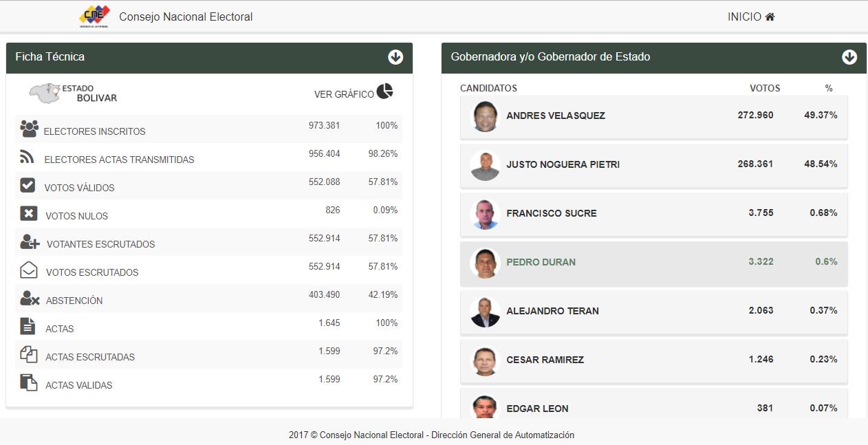
Task: Click Alejandro Teran candidate photo
Action: point(485,312)
